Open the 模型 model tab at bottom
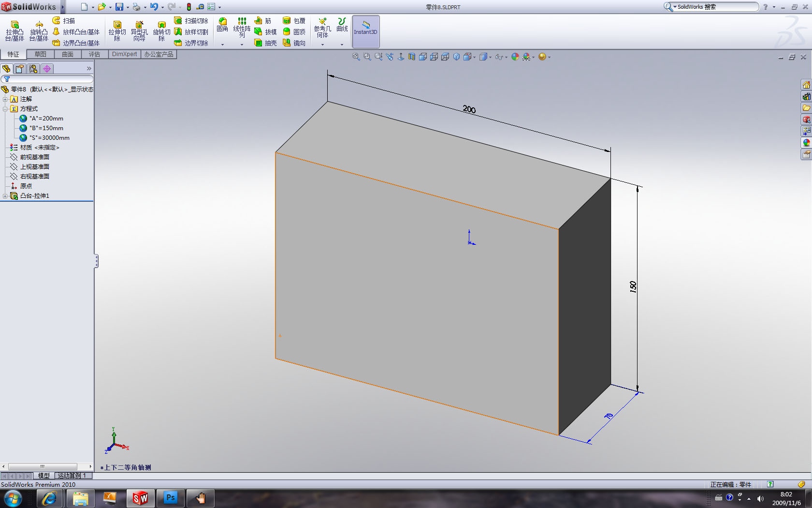The height and width of the screenshot is (508, 812). click(44, 476)
